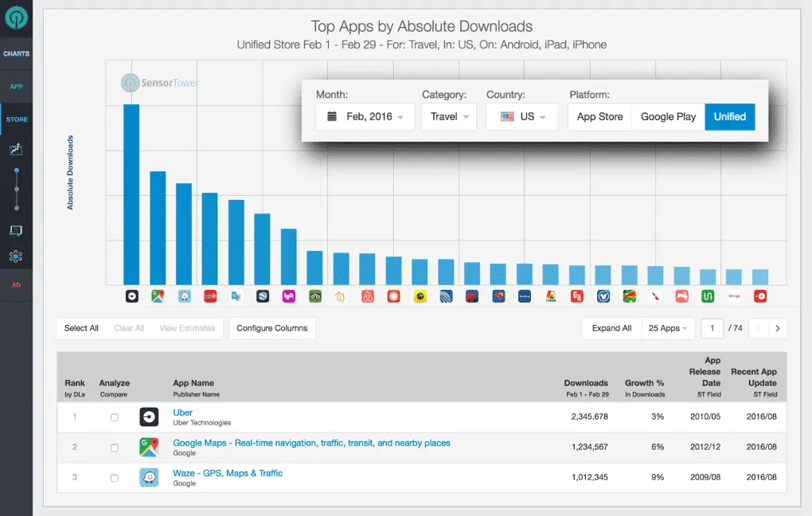Open the 25 Apps per page dropdown
This screenshot has height=516, width=812.
[668, 328]
